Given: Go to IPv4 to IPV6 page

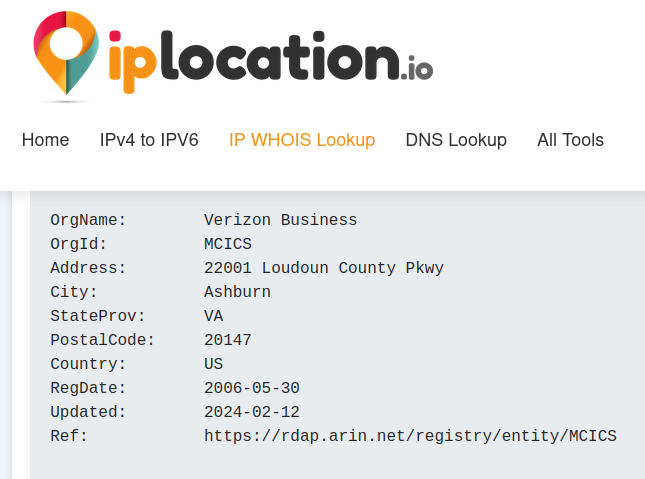Looking at the screenshot, I should pyautogui.click(x=149, y=140).
